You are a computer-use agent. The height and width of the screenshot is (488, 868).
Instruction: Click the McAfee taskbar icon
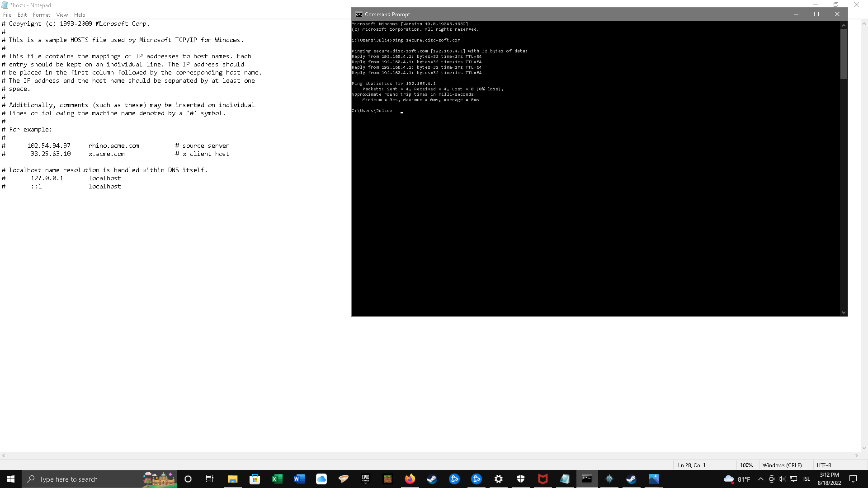click(x=542, y=479)
